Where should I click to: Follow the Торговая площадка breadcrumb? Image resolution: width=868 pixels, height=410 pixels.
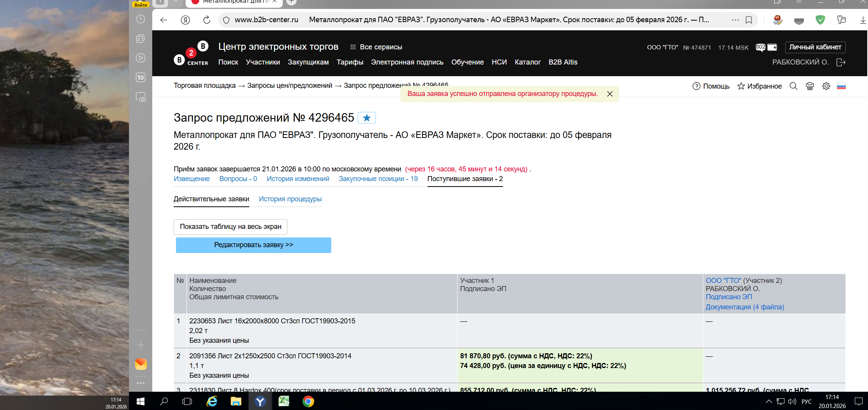coord(205,85)
